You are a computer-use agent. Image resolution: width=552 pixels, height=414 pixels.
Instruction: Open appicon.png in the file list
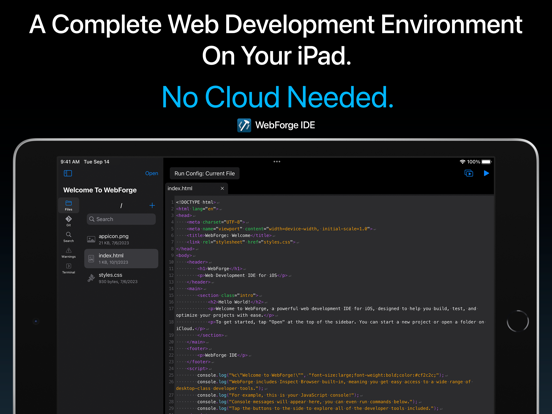click(121, 239)
